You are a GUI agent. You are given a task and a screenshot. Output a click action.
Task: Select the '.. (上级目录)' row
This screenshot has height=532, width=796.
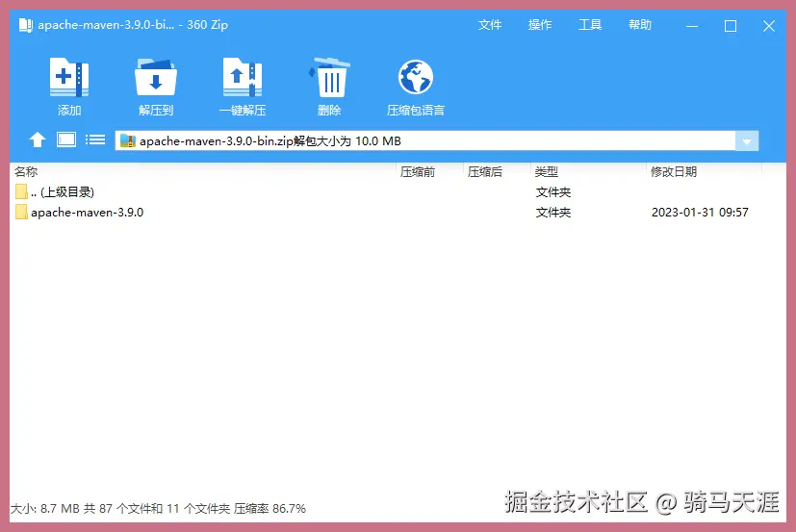[x=398, y=191]
